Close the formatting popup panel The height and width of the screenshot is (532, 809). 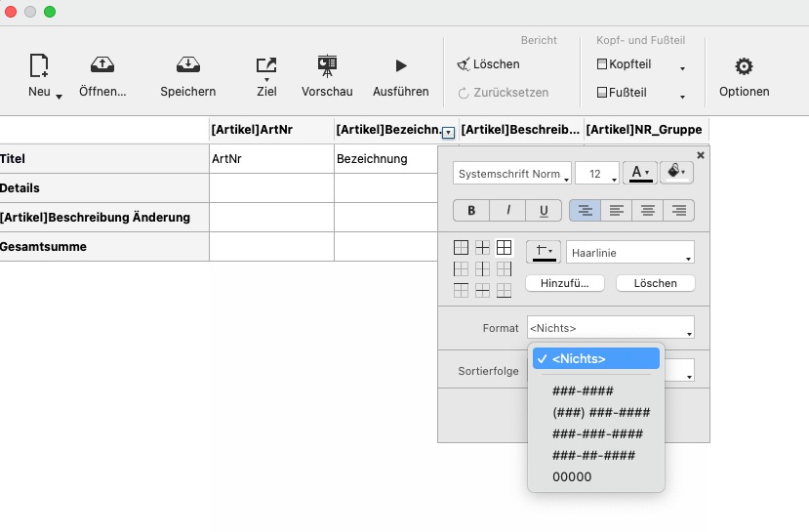[x=700, y=155]
